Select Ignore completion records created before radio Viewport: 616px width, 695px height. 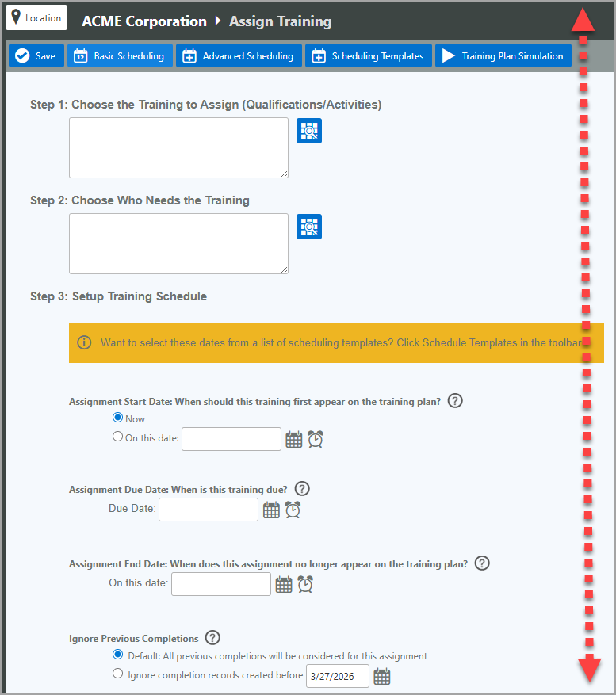pyautogui.click(x=117, y=674)
